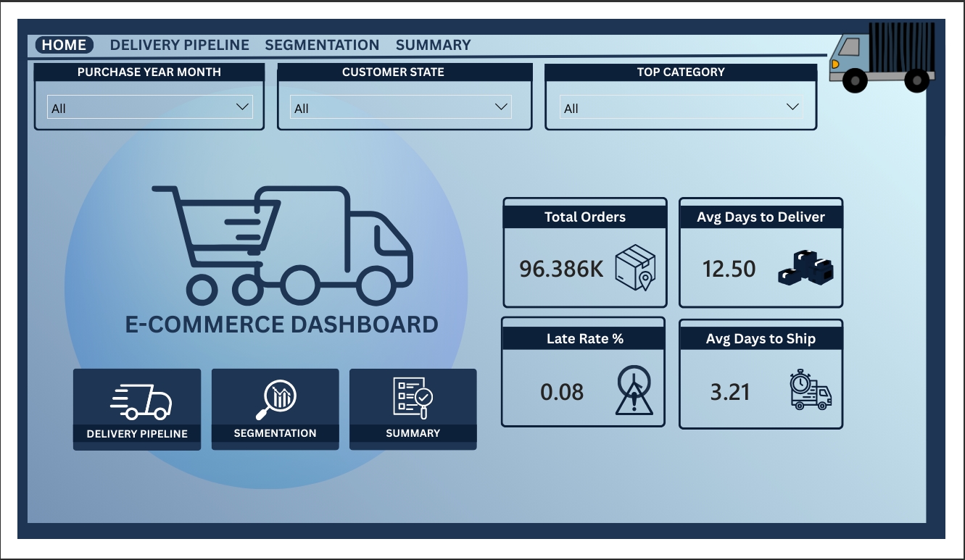Viewport: 965px width, 560px height.
Task: Go to the DELIVERY PIPELINE tab in the top navigation
Action: (180, 45)
